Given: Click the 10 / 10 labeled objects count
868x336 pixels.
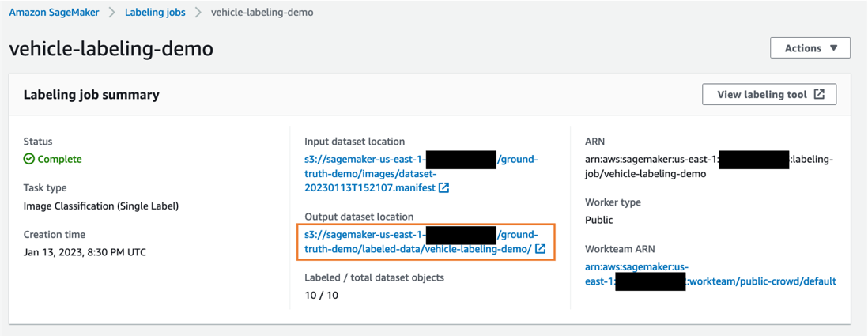Looking at the screenshot, I should point(321,295).
